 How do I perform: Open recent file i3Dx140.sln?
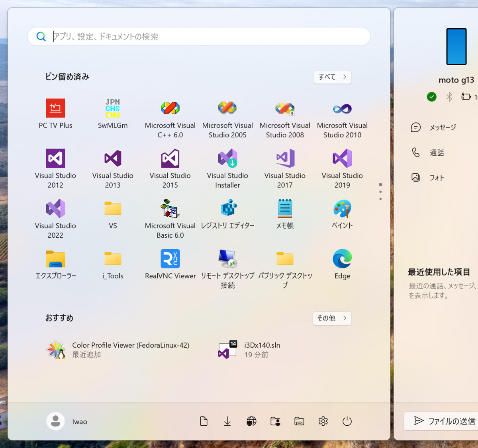pos(249,350)
